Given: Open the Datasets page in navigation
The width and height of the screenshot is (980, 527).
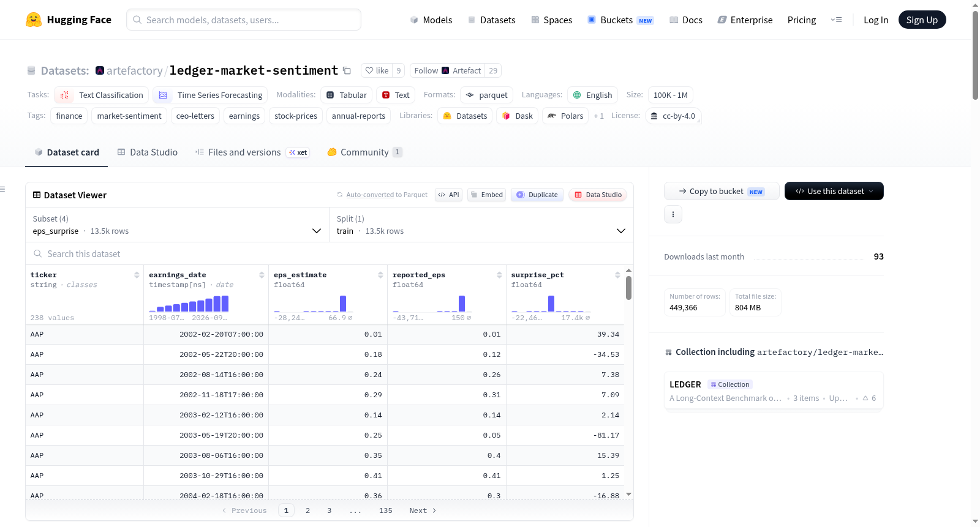Looking at the screenshot, I should pos(491,20).
